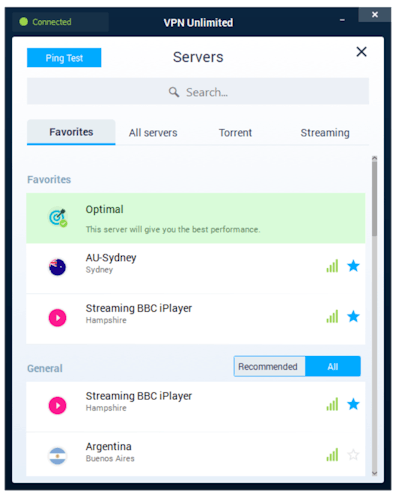Image resolution: width=400 pixels, height=500 pixels.
Task: Select the All filter in General
Action: point(333,367)
